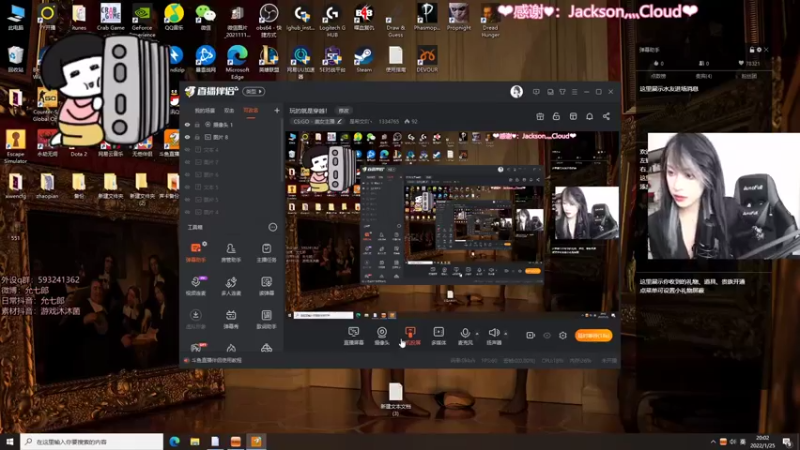Toggle visibility of 摄像头 1 source
This screenshot has height=450, width=800.
pos(187,124)
